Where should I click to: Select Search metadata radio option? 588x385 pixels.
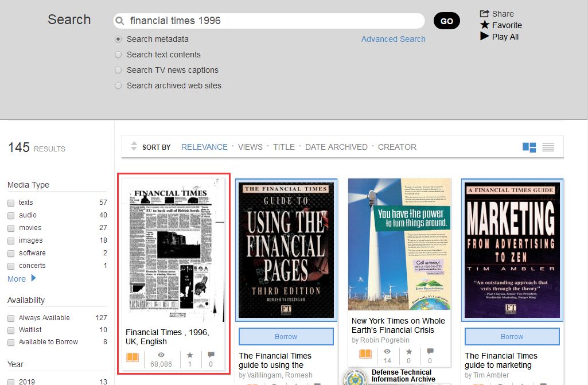(118, 39)
